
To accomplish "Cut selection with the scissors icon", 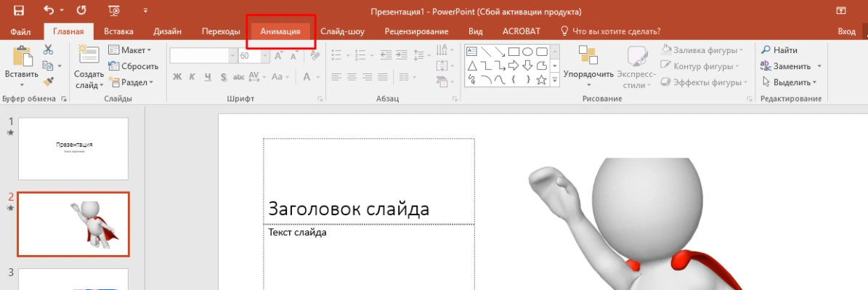I will pos(48,50).
